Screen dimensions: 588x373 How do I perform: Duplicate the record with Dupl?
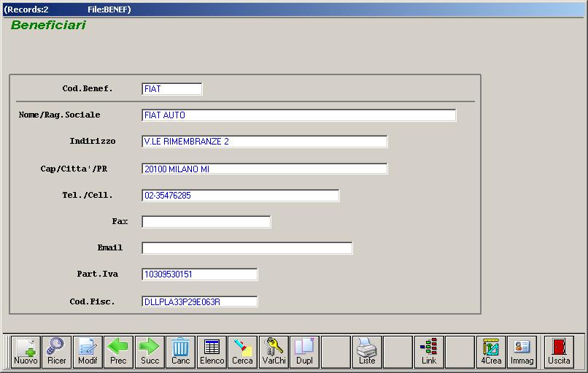pos(304,352)
